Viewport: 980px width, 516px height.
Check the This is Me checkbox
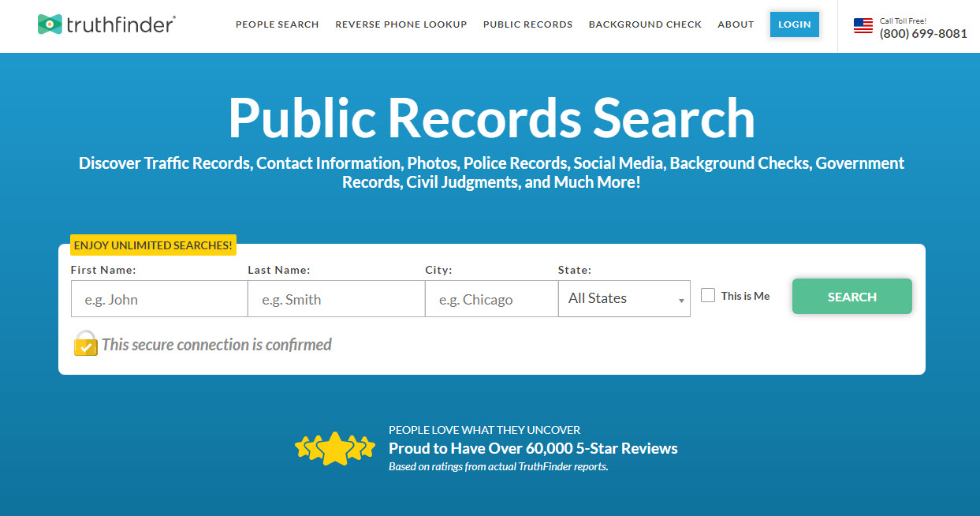coord(708,295)
